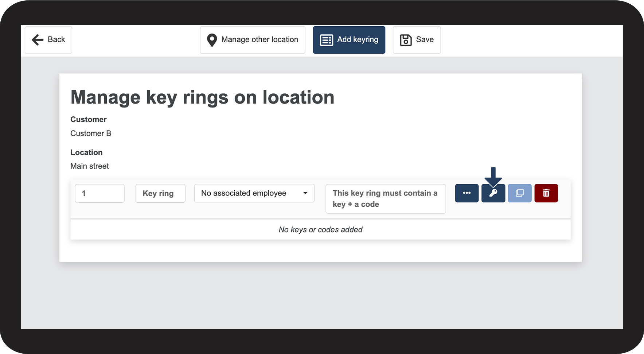
Task: Click the Add keyring list icon
Action: (x=326, y=40)
